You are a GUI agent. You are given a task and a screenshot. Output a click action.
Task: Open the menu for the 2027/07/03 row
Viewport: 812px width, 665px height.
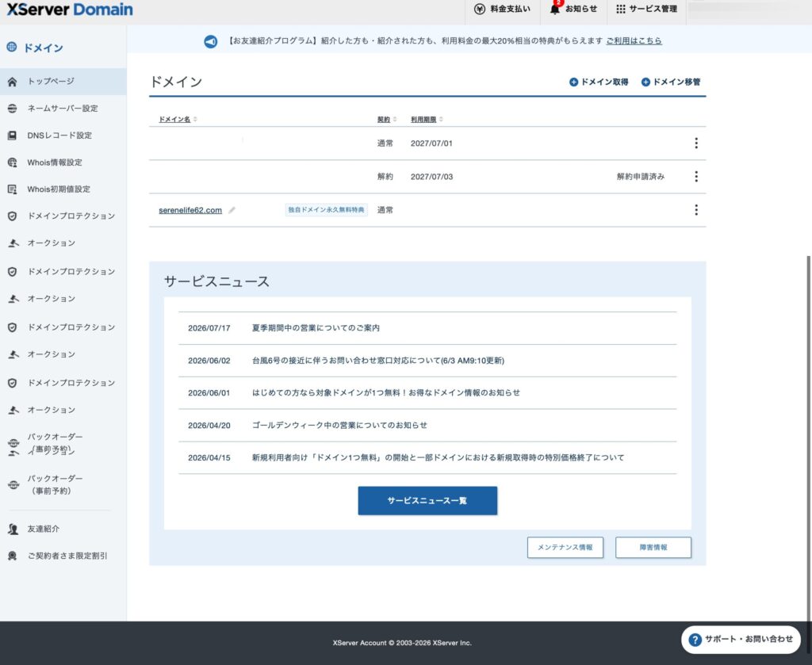(x=696, y=177)
